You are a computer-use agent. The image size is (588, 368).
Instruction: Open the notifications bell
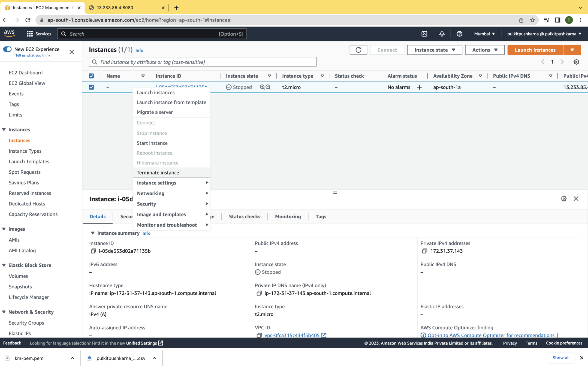coord(442,34)
